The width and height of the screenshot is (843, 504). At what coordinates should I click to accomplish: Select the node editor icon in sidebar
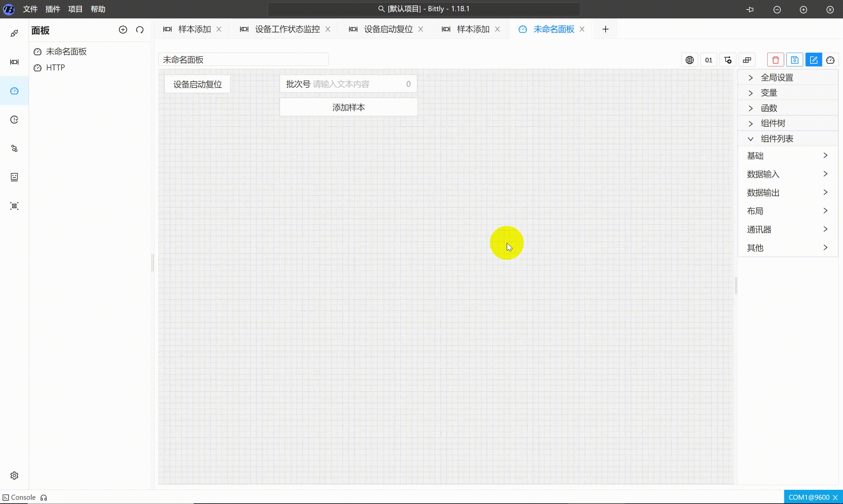pyautogui.click(x=14, y=62)
